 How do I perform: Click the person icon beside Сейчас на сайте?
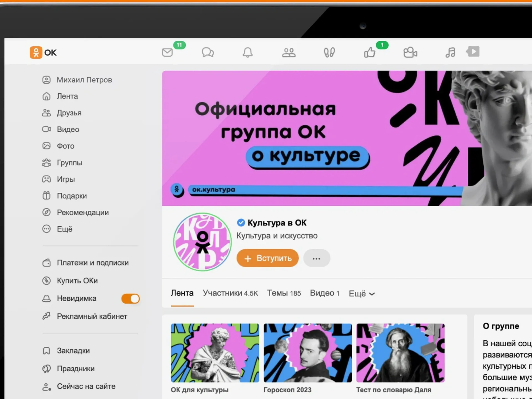click(46, 387)
